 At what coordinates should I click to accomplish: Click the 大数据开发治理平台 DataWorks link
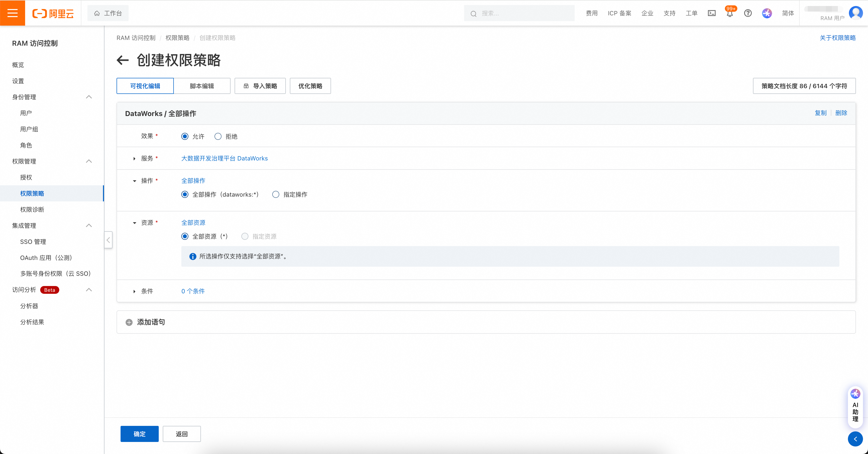(225, 158)
